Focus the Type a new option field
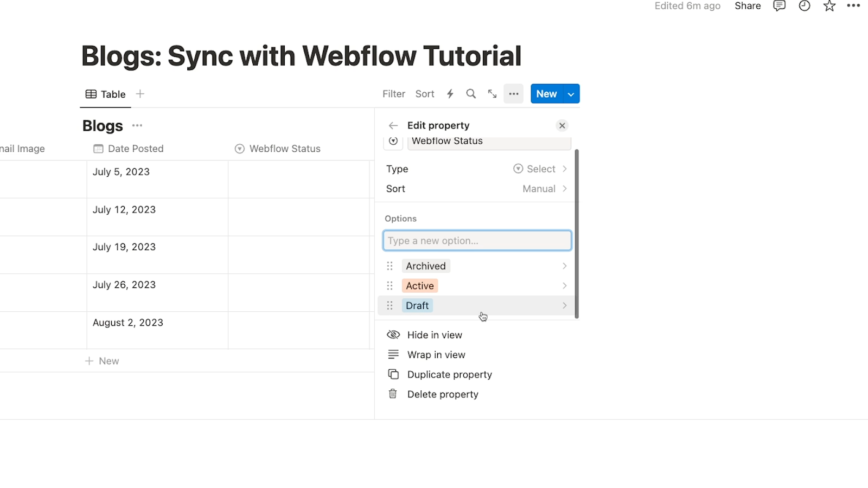868x488 pixels. 477,241
